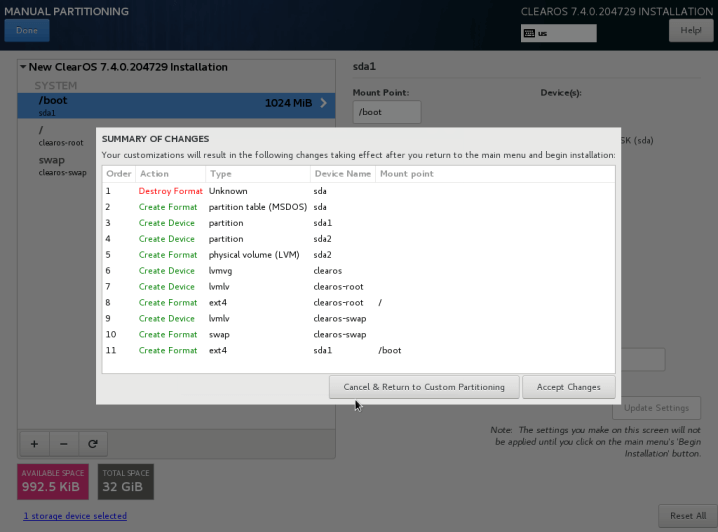This screenshot has height=532, width=718.
Task: Select row 4 Create Device partition sda2
Action: [x=359, y=239]
